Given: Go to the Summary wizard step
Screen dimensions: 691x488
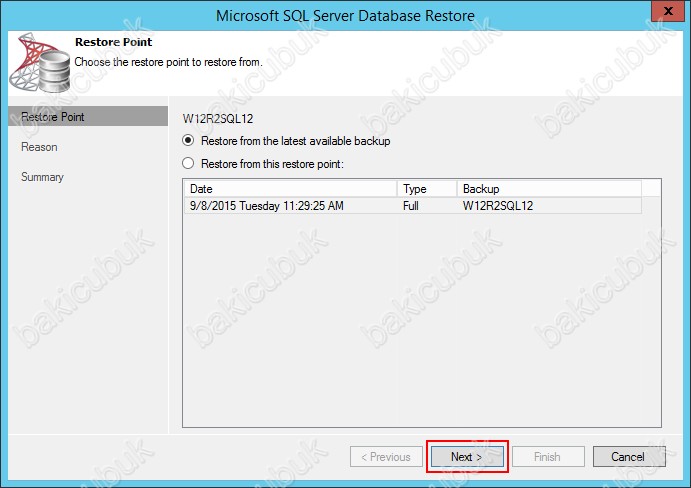Looking at the screenshot, I should [x=42, y=177].
